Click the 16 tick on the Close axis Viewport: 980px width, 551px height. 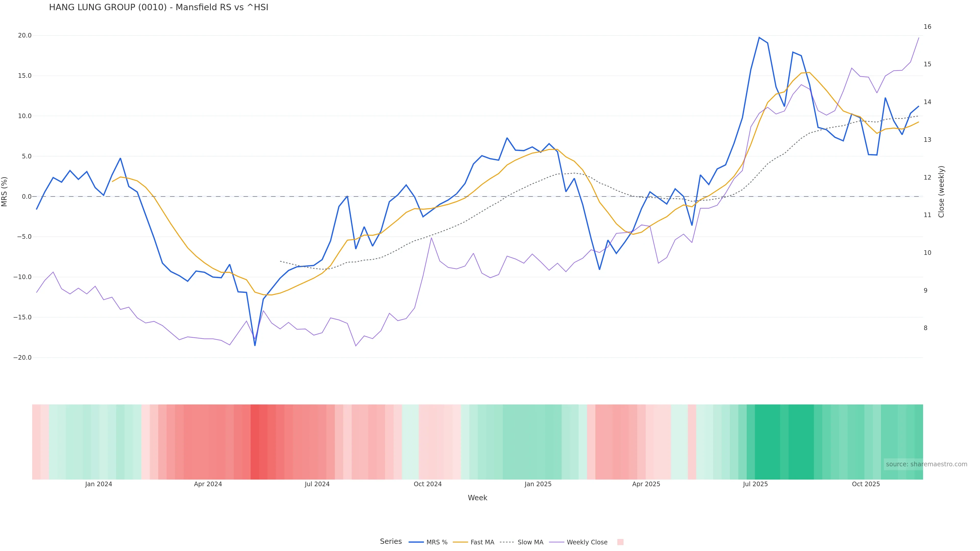(927, 27)
